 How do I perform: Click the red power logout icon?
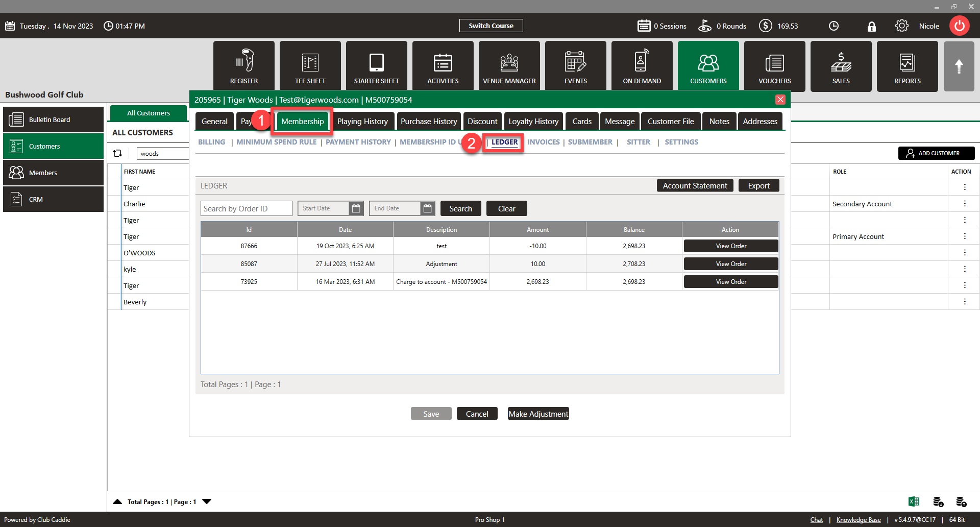(x=960, y=26)
